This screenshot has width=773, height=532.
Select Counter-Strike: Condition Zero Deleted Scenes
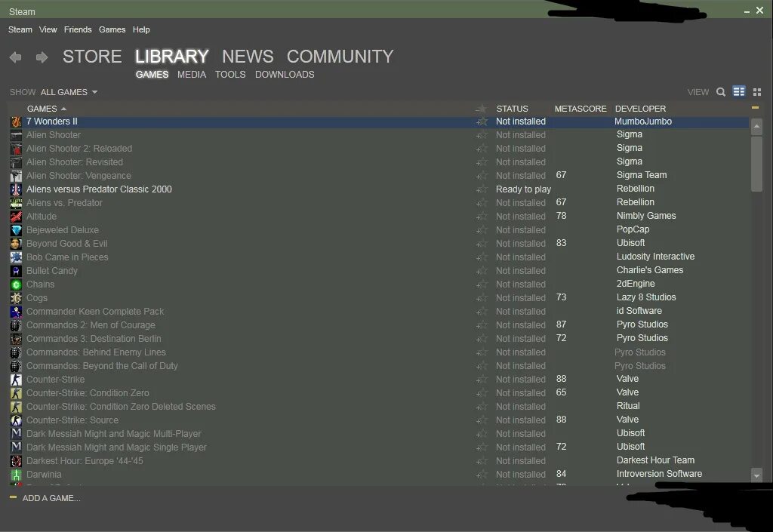[379, 407]
